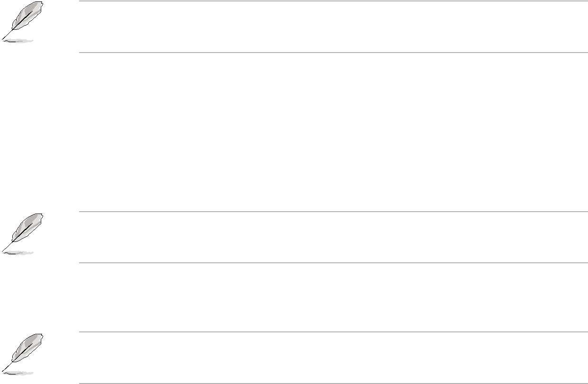
Task: Click the bottom feather note icon
Action: (x=22, y=354)
